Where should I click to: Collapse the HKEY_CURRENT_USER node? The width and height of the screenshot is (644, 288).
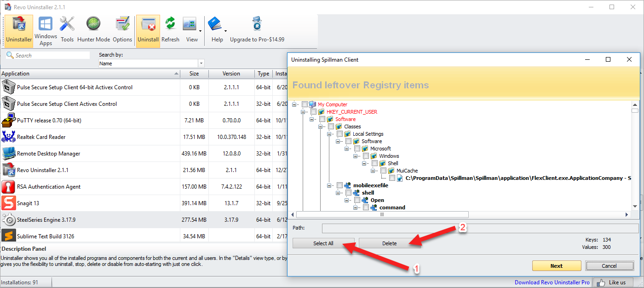point(303,112)
